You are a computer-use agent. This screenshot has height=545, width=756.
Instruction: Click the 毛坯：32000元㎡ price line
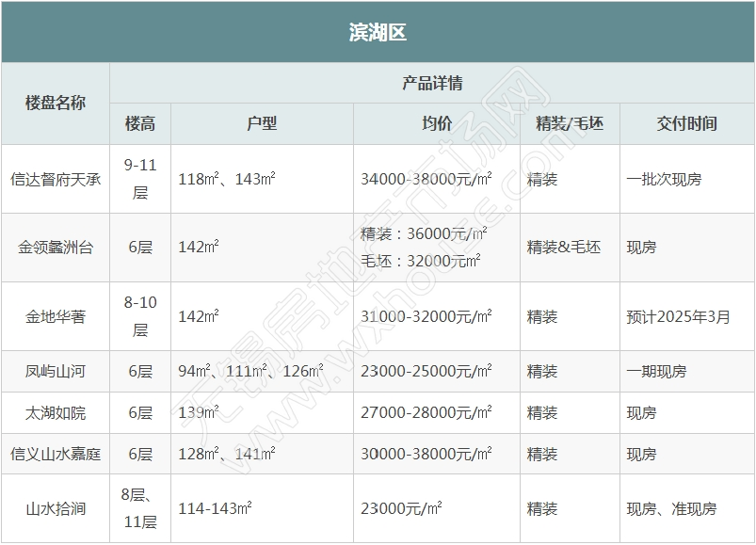click(421, 261)
